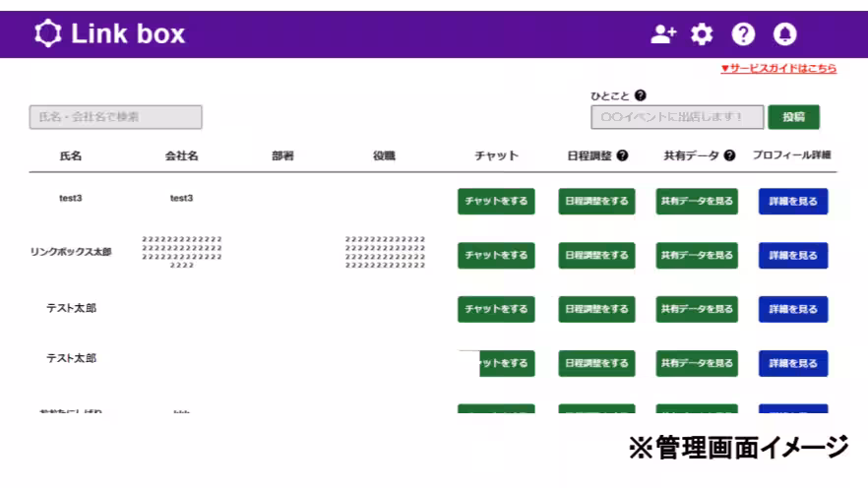This screenshot has height=488, width=868.
Task: Click help icon next to 日程調整 header
Action: pos(622,155)
